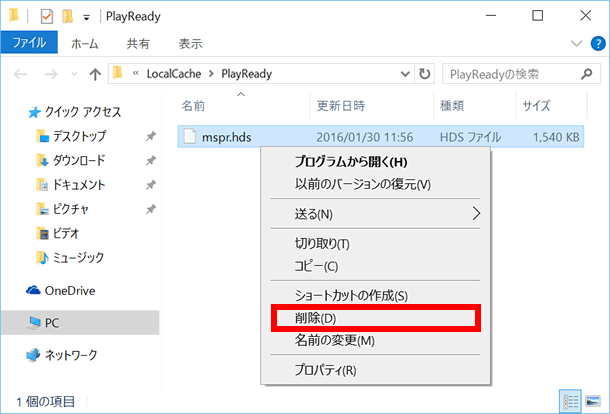This screenshot has height=414, width=610.
Task: Click the pin icon next to ピクチャ
Action: [x=151, y=209]
